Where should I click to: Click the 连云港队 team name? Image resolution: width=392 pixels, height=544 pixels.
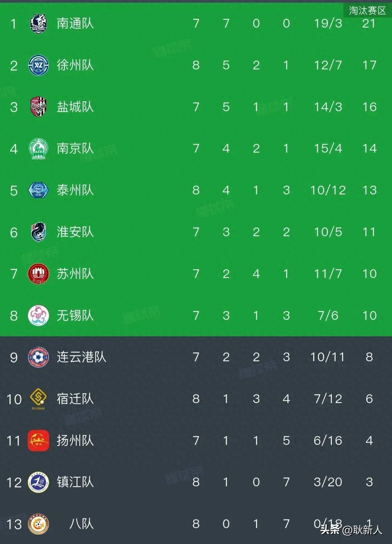(x=81, y=357)
